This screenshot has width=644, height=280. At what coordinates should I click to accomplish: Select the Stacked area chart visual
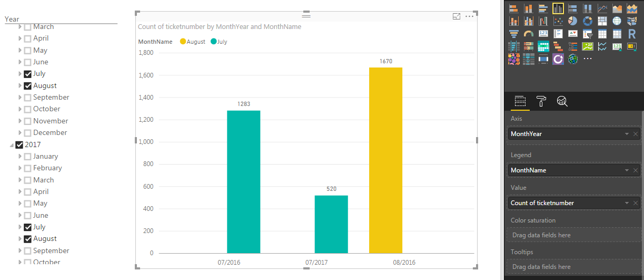[632, 8]
